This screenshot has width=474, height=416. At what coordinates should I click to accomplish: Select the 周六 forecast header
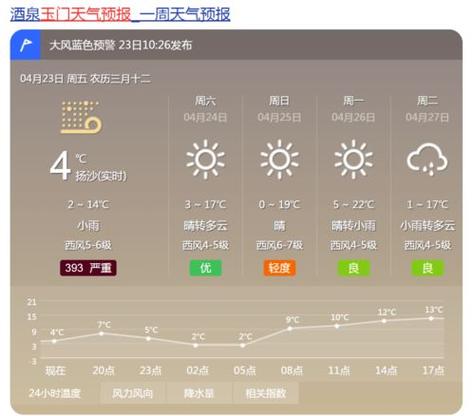tap(205, 101)
